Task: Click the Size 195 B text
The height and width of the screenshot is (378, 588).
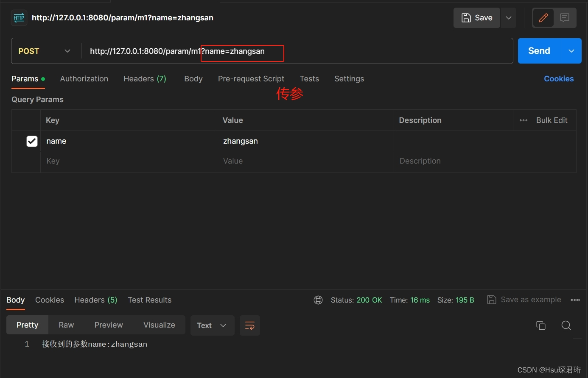Action: (456, 300)
